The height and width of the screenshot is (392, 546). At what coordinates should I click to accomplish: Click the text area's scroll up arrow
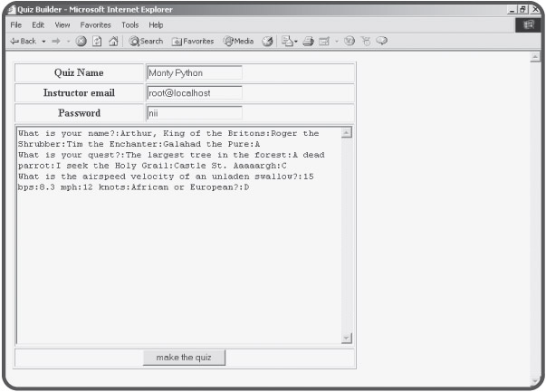346,133
